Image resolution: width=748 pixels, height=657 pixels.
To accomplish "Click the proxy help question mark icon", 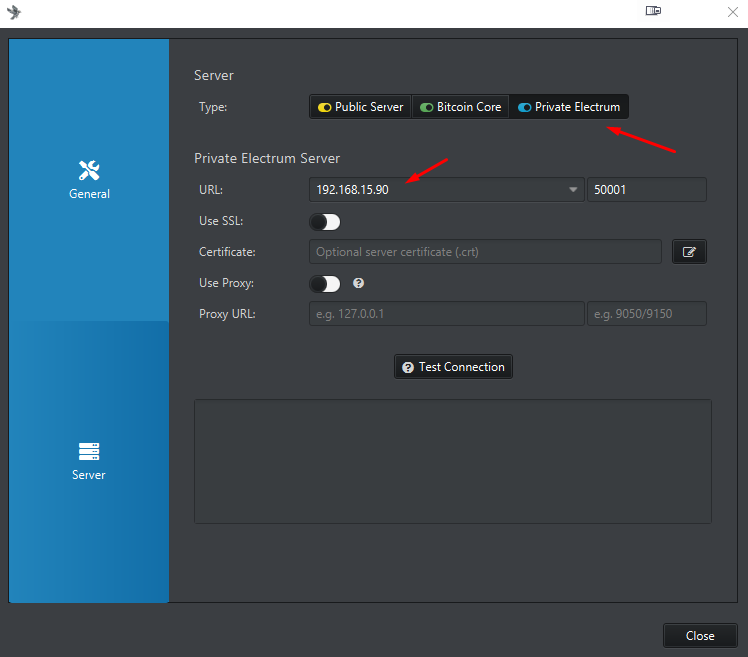I will pyautogui.click(x=358, y=283).
